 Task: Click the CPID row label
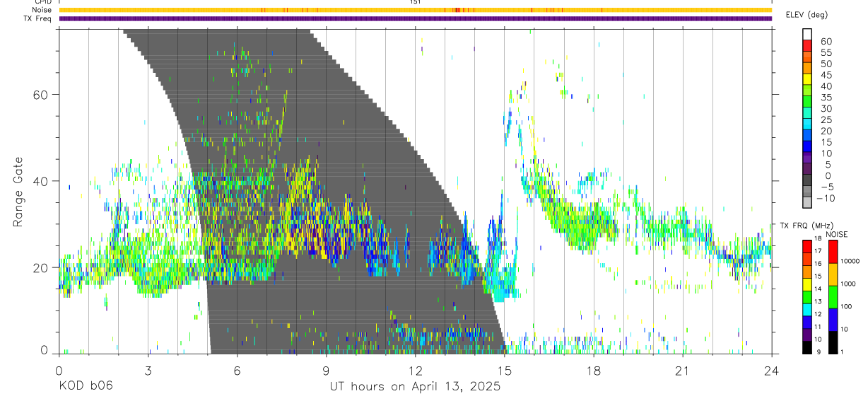tap(42, 2)
